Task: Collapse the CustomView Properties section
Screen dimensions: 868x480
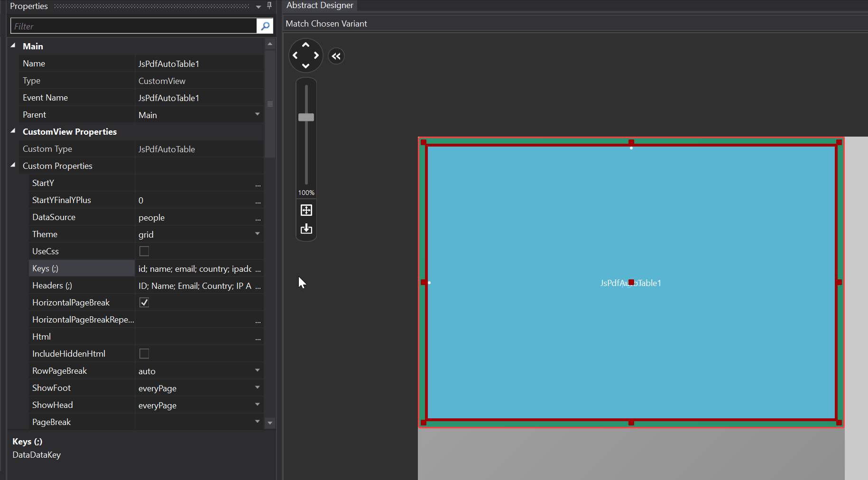Action: tap(13, 131)
